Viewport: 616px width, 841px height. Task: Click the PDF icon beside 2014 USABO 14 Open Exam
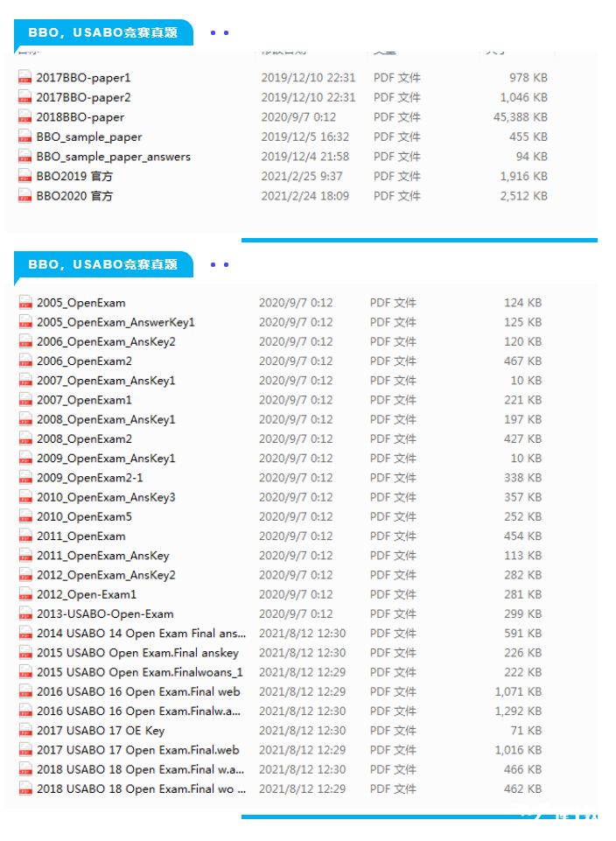coord(25,633)
